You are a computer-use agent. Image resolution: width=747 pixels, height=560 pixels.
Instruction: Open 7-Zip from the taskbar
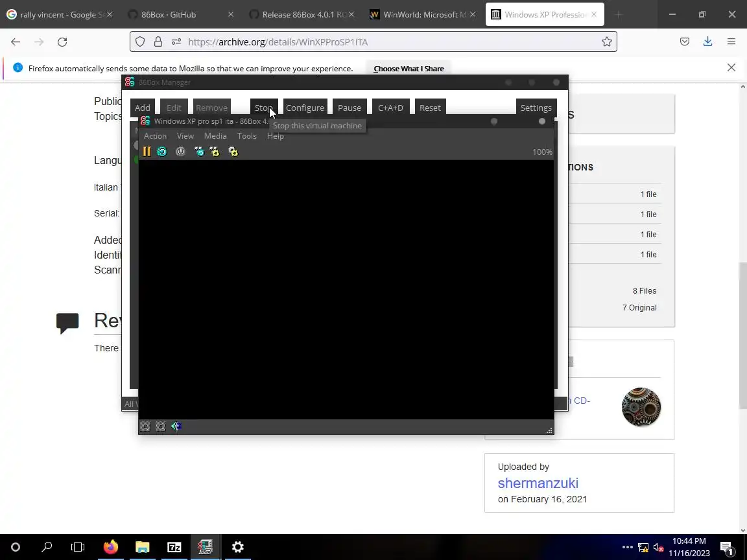[174, 547]
